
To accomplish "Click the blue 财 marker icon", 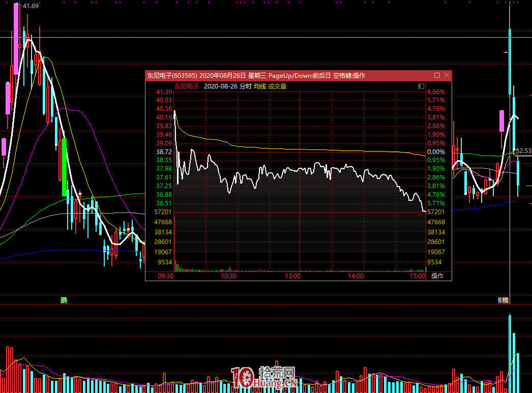I will tap(500, 300).
